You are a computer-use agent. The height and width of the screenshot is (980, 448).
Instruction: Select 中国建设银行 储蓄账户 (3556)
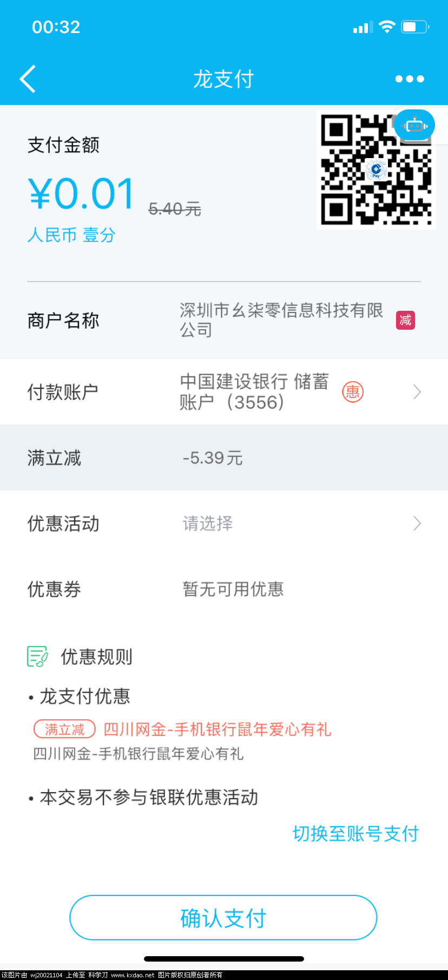tap(254, 392)
